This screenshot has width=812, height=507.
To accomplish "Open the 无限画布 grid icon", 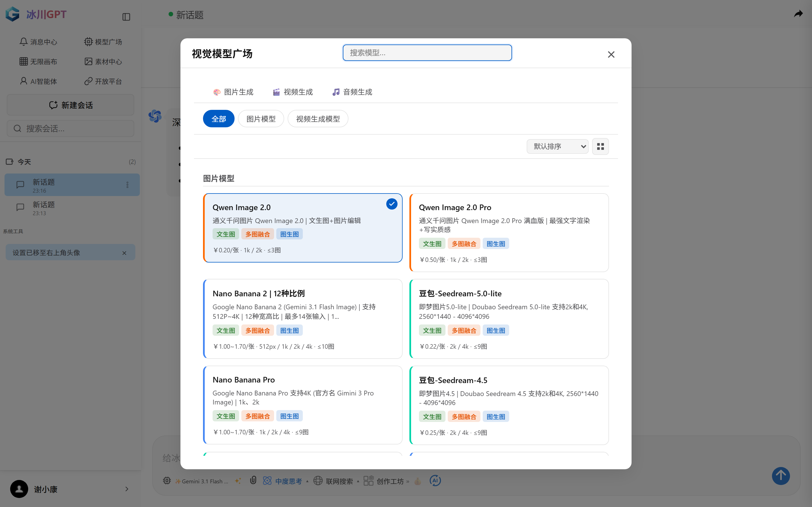I will coord(23,62).
